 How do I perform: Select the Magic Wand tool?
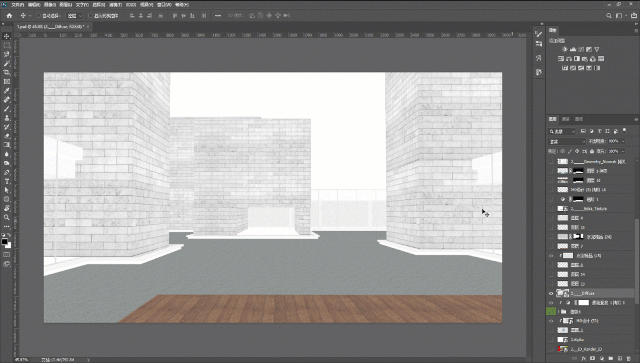click(7, 64)
